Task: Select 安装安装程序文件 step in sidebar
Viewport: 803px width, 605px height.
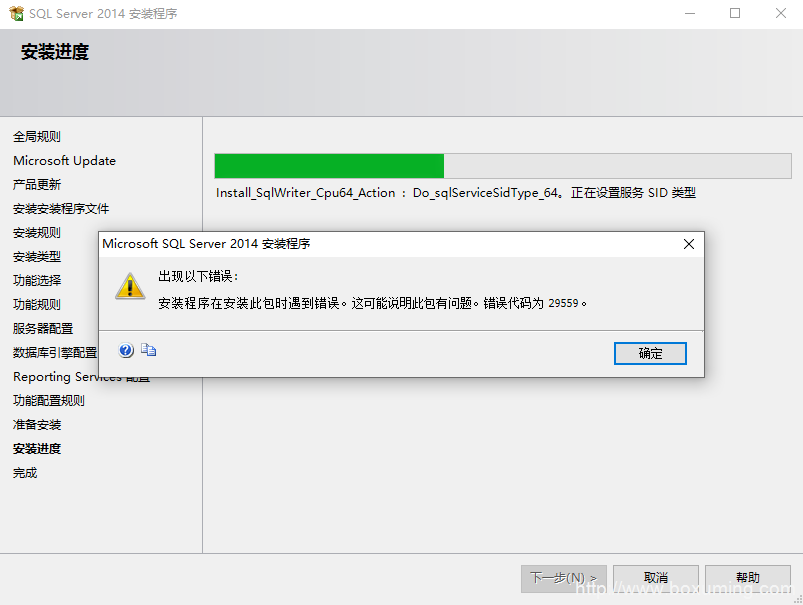Action: click(61, 208)
